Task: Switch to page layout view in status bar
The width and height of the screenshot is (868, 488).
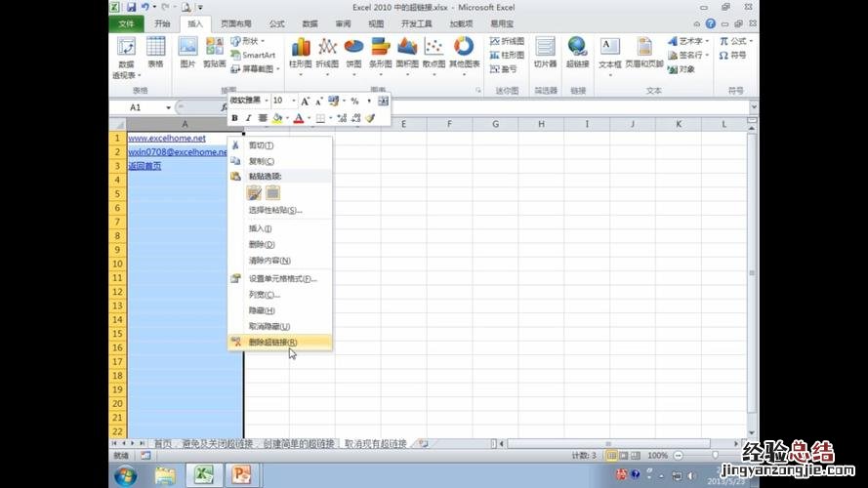Action: [625, 456]
